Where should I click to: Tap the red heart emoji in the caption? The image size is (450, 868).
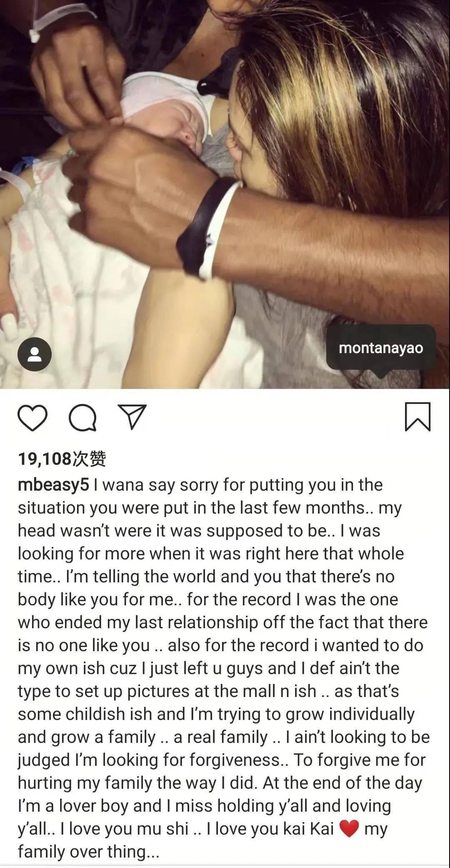click(349, 829)
